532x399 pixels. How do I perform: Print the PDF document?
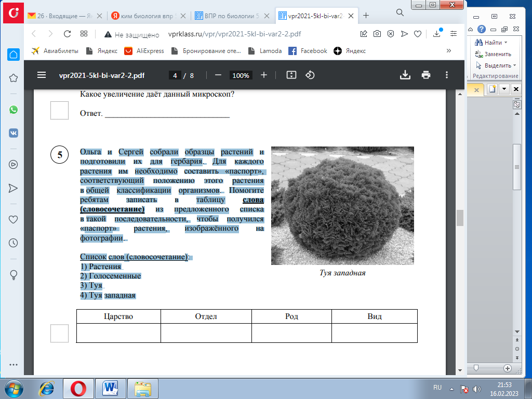[426, 75]
